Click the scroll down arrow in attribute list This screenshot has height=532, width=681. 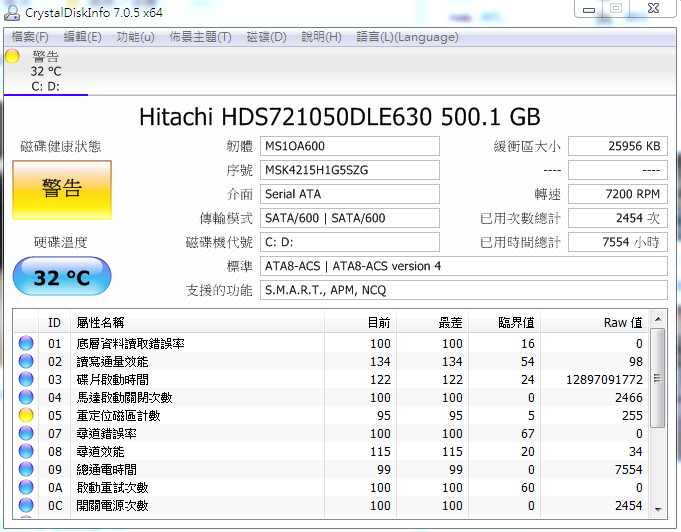pyautogui.click(x=658, y=509)
